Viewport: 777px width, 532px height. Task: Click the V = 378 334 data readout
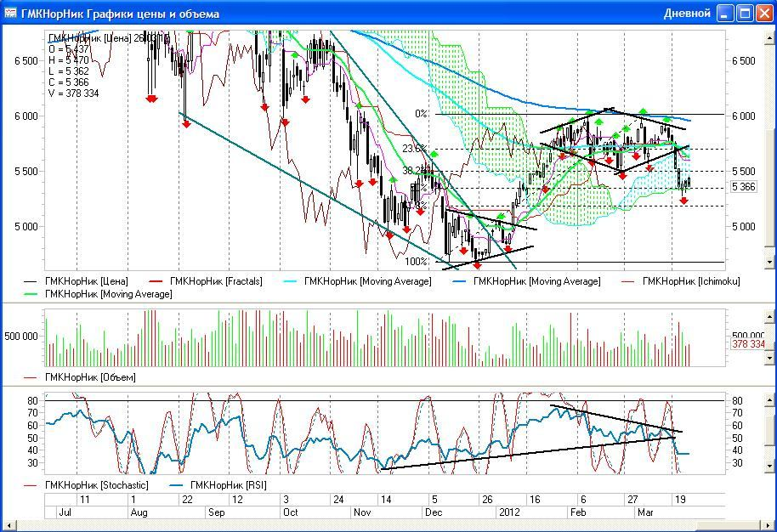coord(73,93)
